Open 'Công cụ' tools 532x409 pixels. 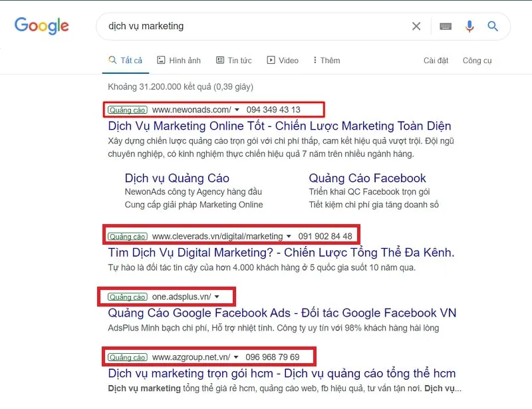point(477,61)
